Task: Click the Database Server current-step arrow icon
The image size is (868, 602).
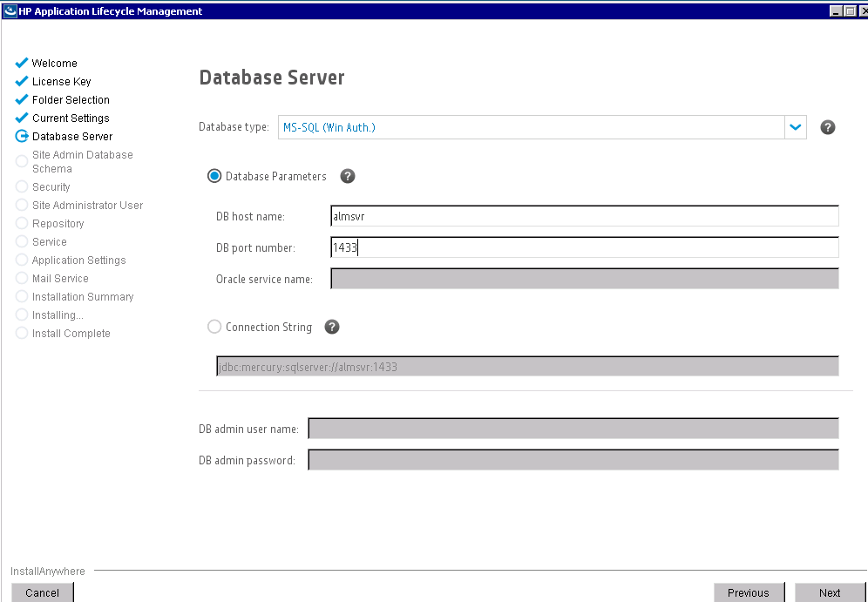Action: tap(22, 136)
